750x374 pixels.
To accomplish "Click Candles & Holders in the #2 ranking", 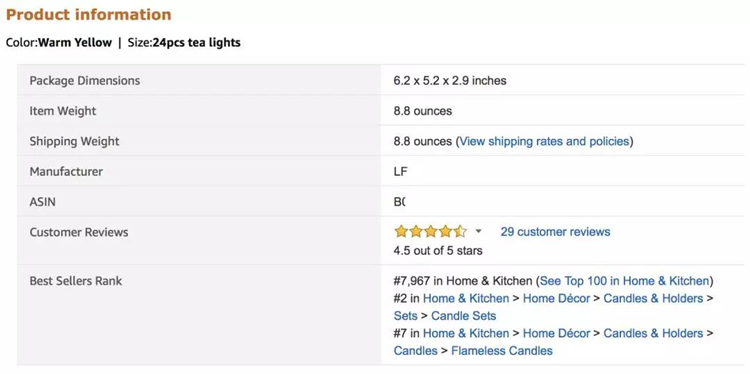I will 653,298.
